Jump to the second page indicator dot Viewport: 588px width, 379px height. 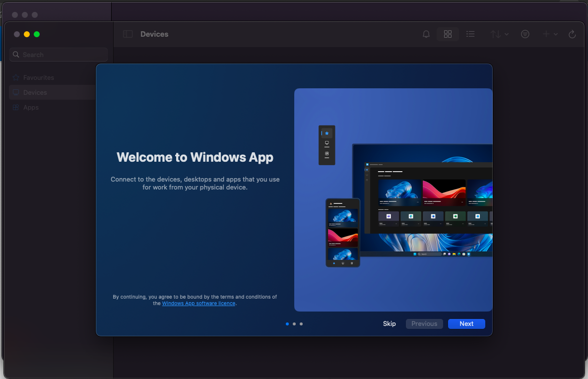click(294, 324)
